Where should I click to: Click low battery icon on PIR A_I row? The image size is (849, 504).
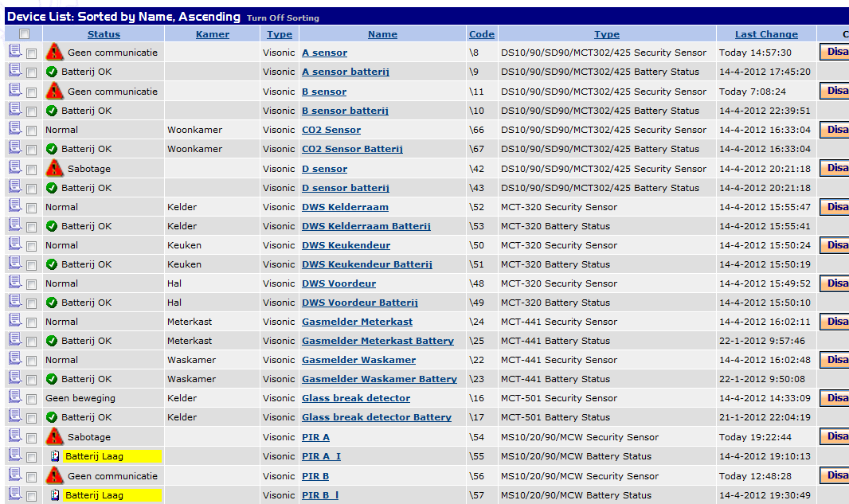tap(55, 456)
